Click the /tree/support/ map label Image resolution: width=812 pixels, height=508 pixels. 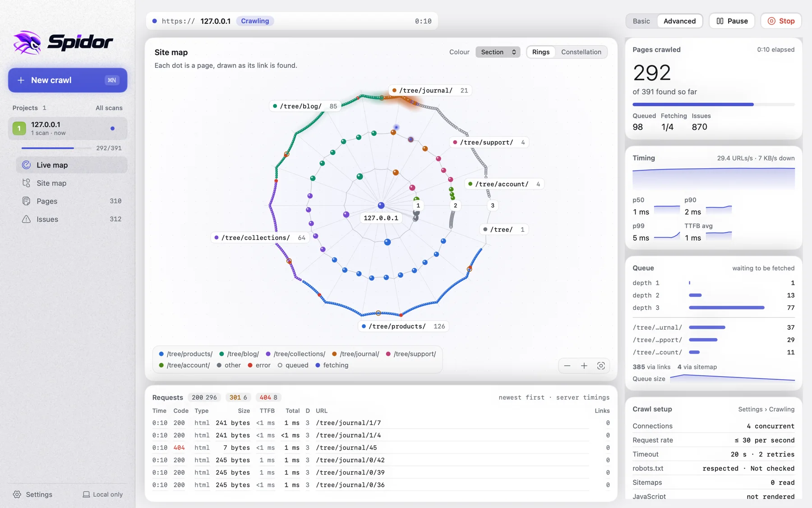[489, 142]
